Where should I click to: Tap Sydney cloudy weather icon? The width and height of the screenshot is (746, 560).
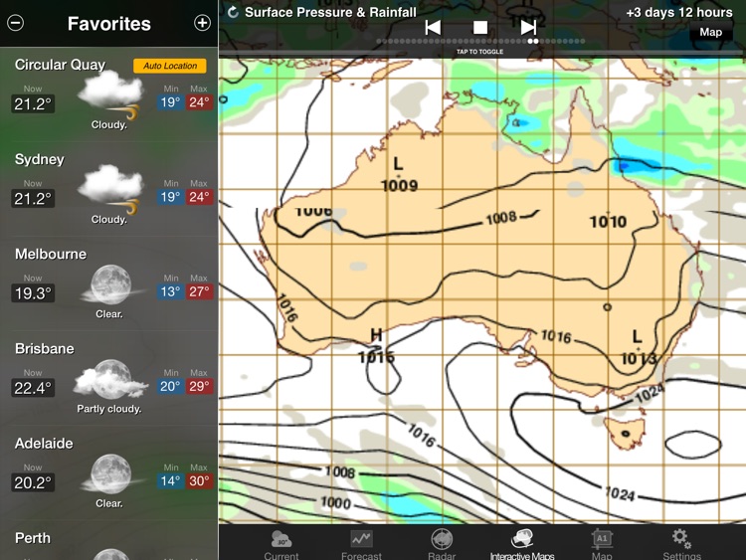110,188
